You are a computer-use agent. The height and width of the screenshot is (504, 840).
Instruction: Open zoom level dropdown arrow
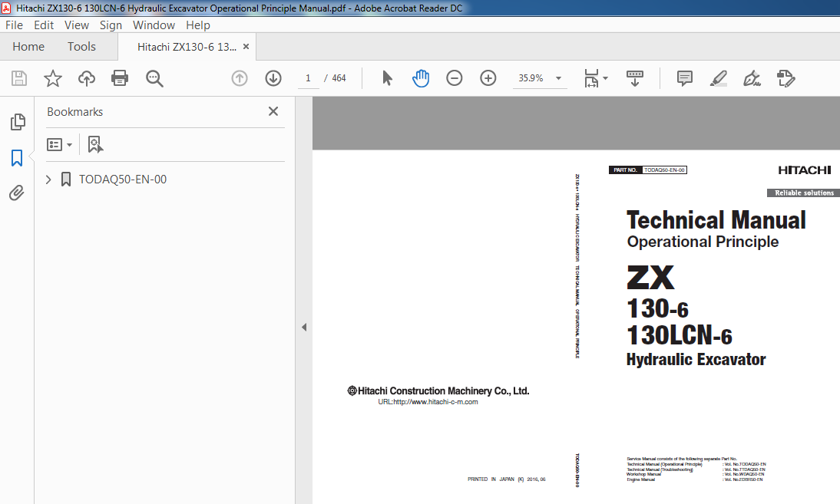558,78
